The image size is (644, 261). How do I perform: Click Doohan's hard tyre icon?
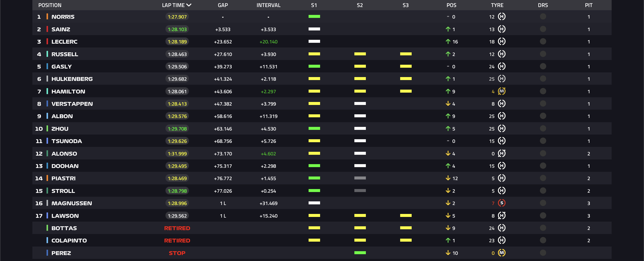point(502,166)
